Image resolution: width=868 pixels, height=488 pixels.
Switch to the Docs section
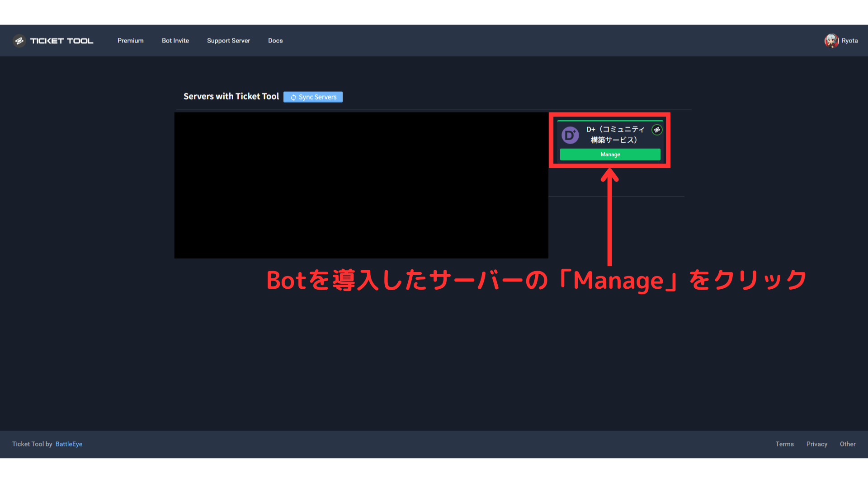(x=275, y=41)
